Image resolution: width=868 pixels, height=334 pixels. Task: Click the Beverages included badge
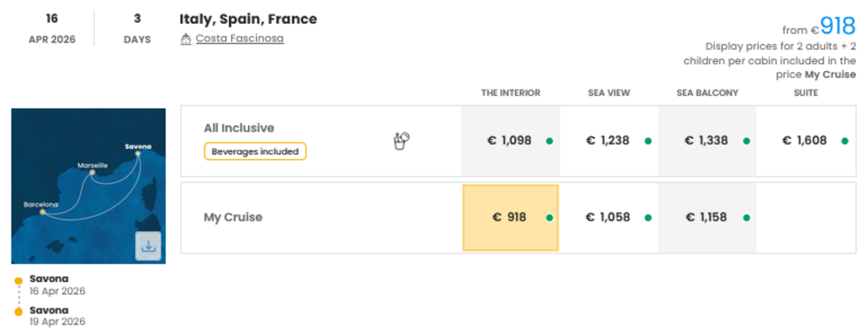coord(255,152)
